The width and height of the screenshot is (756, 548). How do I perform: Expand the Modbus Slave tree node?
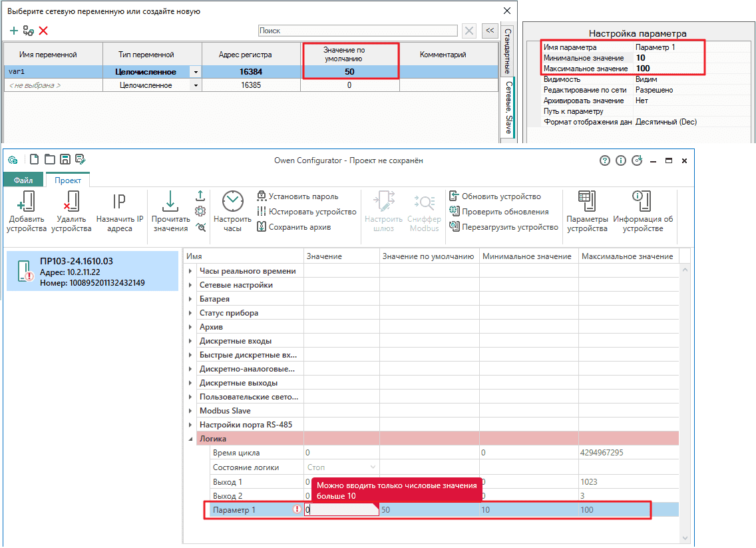click(191, 411)
